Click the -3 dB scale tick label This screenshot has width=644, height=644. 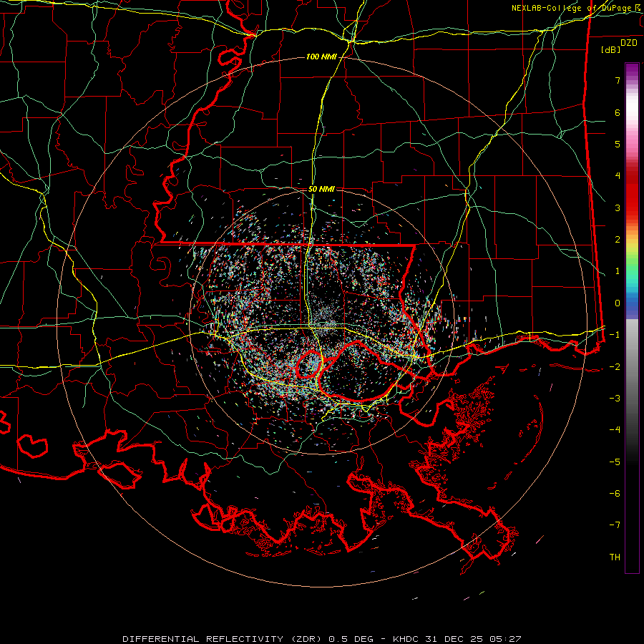pos(615,399)
